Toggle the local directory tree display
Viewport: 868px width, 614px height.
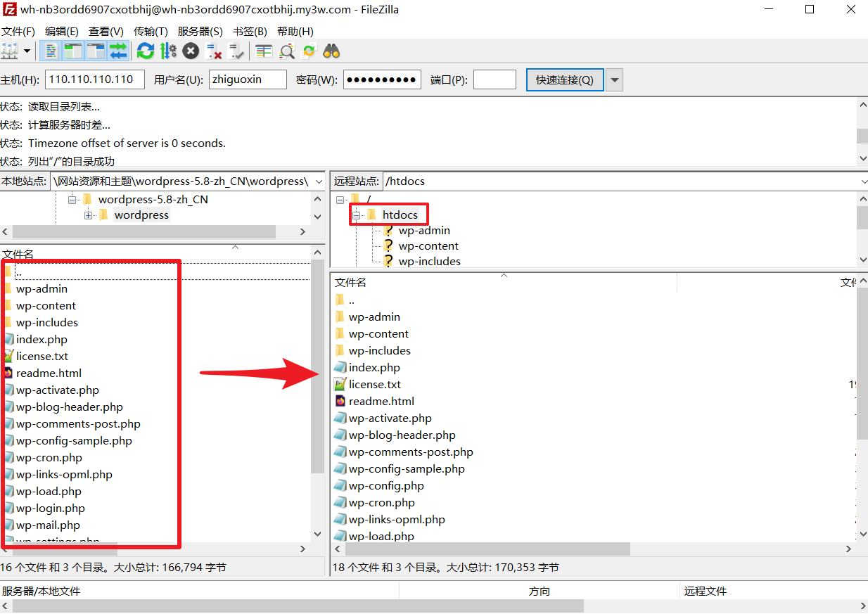click(x=73, y=51)
